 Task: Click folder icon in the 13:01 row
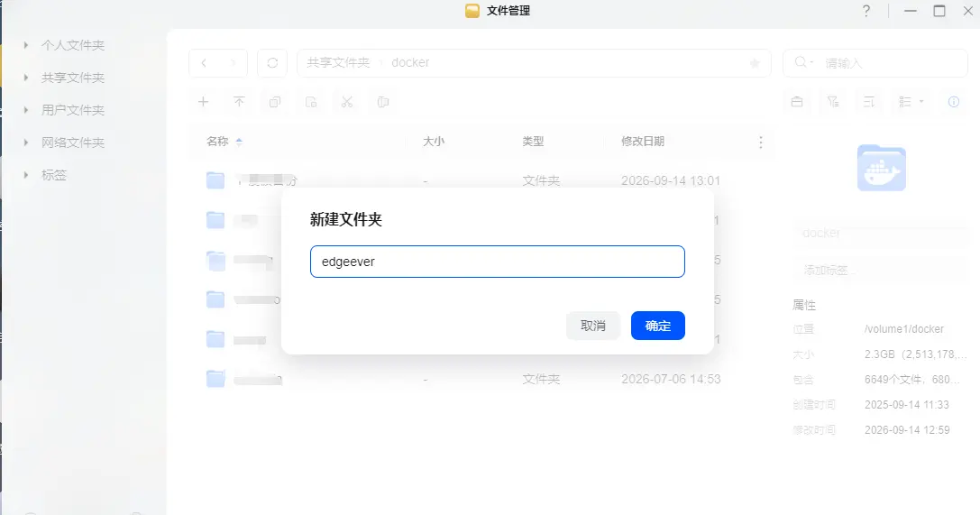(215, 180)
